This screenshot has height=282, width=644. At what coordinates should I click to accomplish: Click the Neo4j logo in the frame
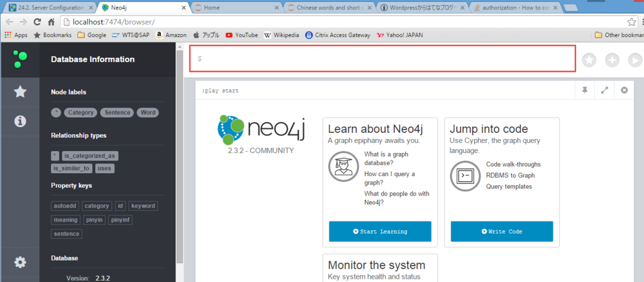point(261,130)
